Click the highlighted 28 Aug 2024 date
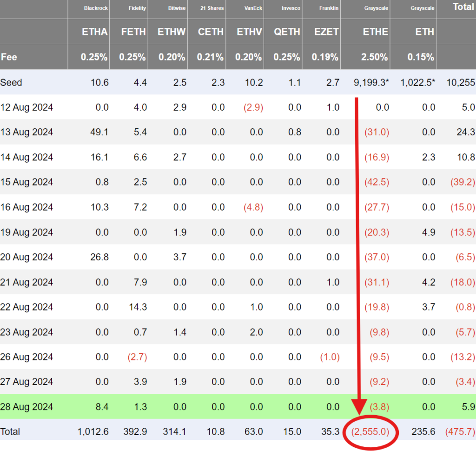This screenshot has width=476, height=451. pyautogui.click(x=26, y=407)
